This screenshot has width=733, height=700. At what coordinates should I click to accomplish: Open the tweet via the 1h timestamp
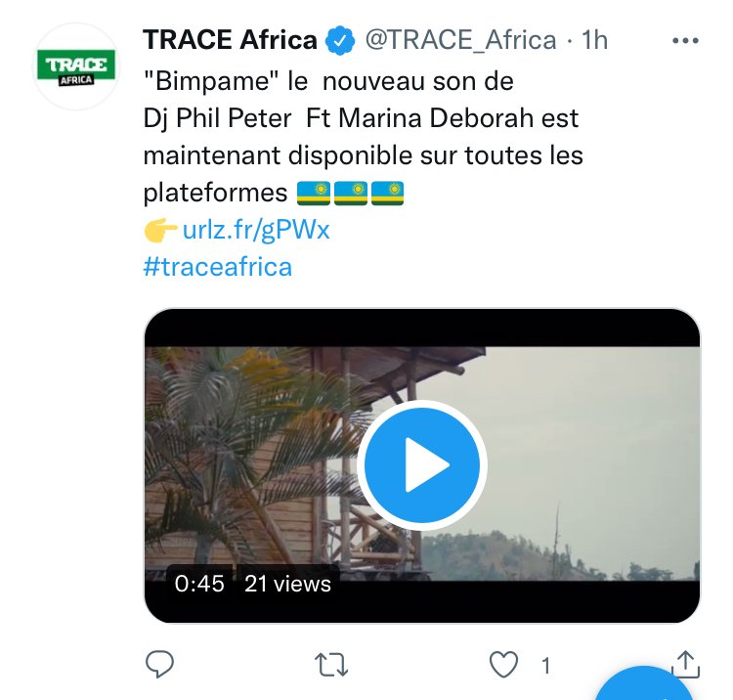click(x=594, y=41)
